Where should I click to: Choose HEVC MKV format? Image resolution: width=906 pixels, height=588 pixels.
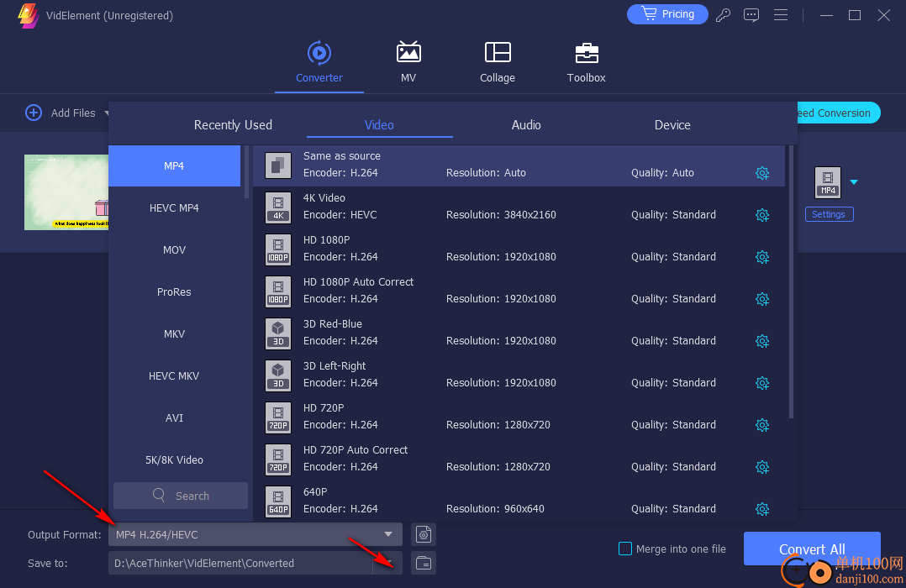coord(174,376)
